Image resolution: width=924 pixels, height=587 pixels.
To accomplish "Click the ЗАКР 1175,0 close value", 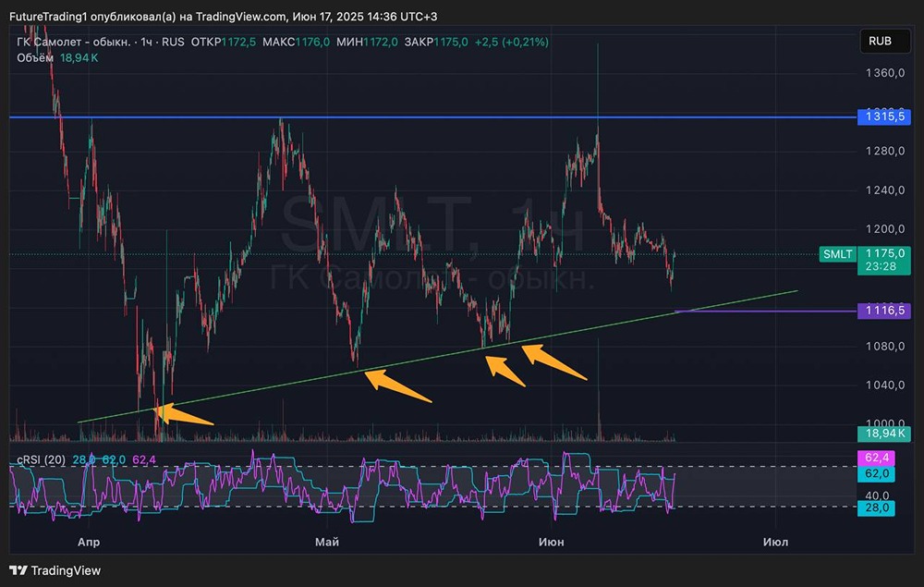I will pos(436,42).
